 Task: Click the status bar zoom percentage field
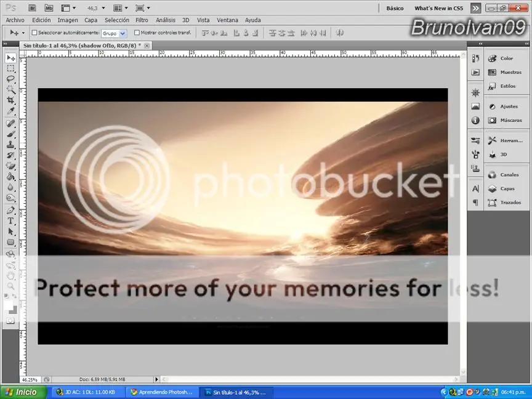coord(30,380)
